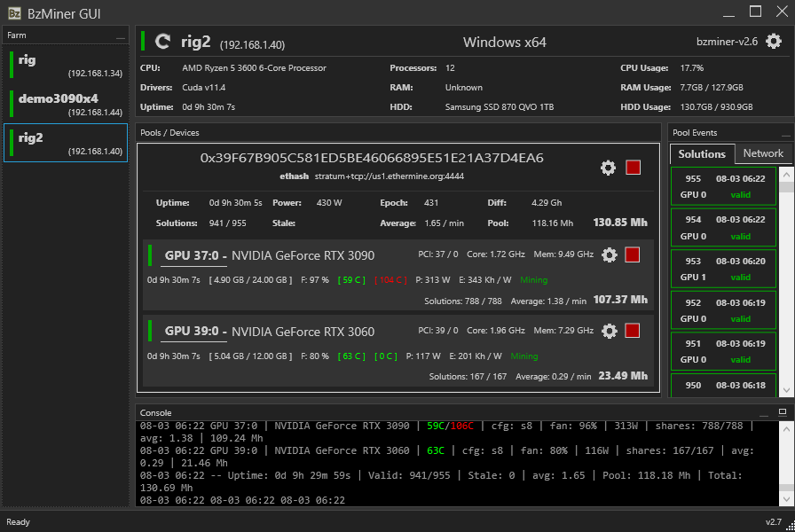Image resolution: width=795 pixels, height=532 pixels.
Task: Click Solutions 941 / 955 value
Action: coord(228,223)
